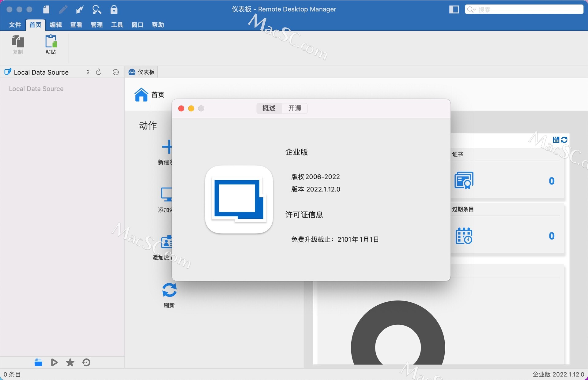
Task: Select the lock icon in the title bar
Action: [114, 9]
